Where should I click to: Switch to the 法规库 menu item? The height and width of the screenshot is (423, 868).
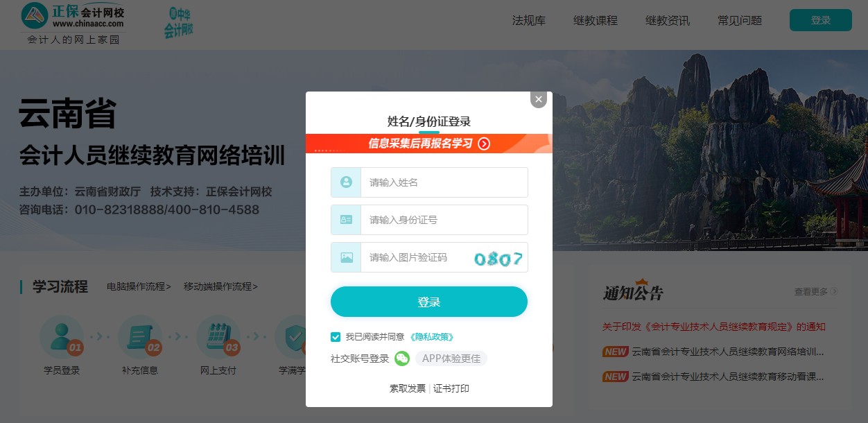coord(529,21)
